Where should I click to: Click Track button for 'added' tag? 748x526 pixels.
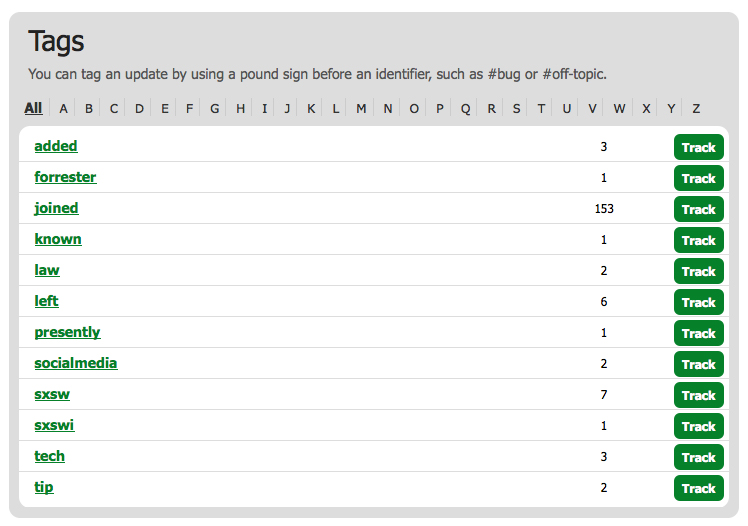tap(698, 147)
